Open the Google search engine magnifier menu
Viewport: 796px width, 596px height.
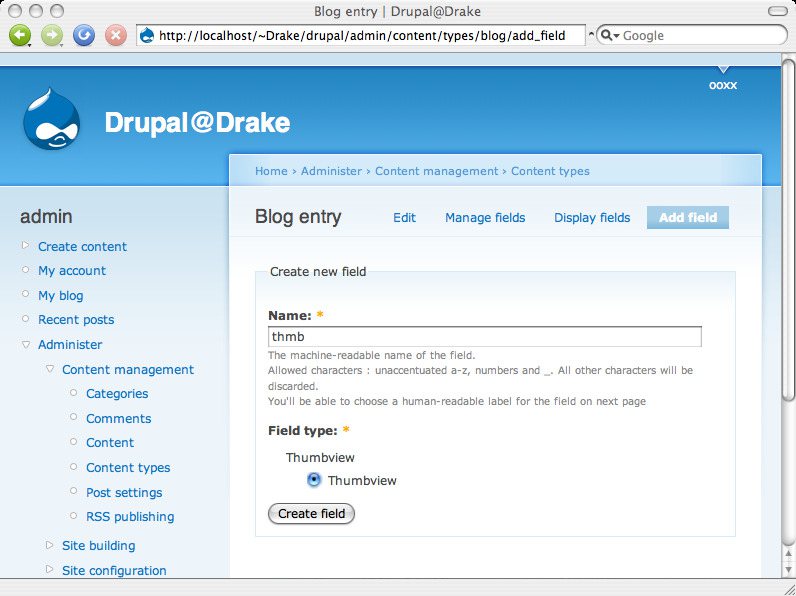tap(610, 36)
